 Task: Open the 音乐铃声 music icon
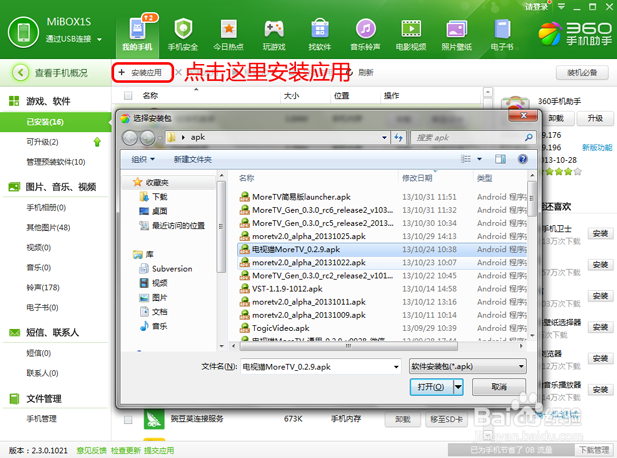(365, 32)
